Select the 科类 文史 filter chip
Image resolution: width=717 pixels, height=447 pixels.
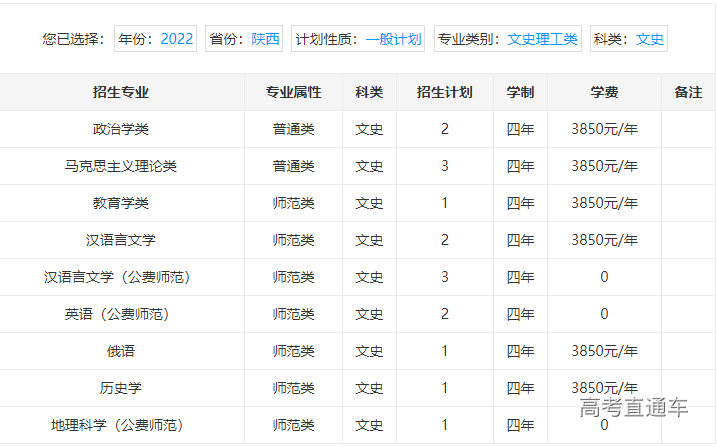coord(628,39)
